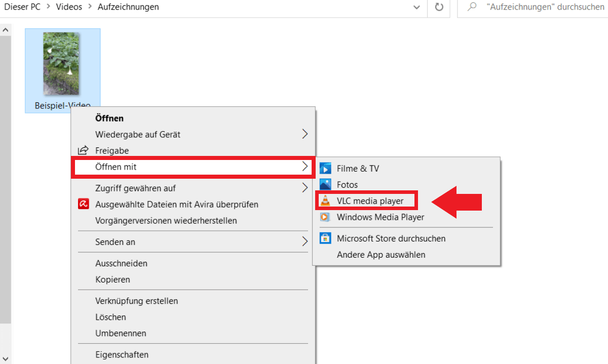This screenshot has height=364, width=608.
Task: Select the Beispiel-Video thumbnail
Action: tap(61, 64)
